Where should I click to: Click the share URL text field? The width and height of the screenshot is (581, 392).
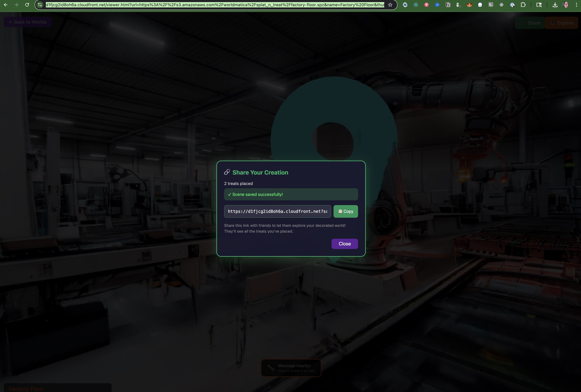[277, 211]
